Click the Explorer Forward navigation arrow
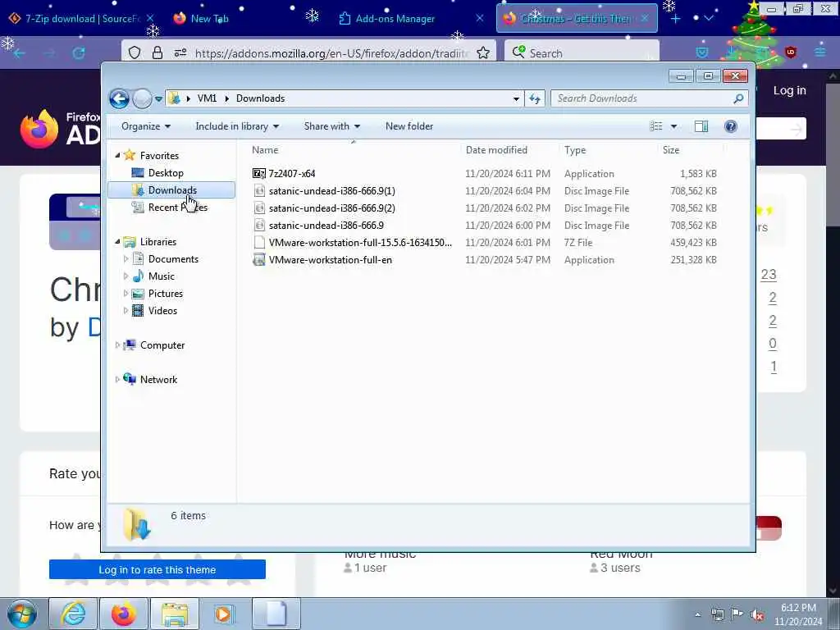This screenshot has height=630, width=840. click(142, 98)
